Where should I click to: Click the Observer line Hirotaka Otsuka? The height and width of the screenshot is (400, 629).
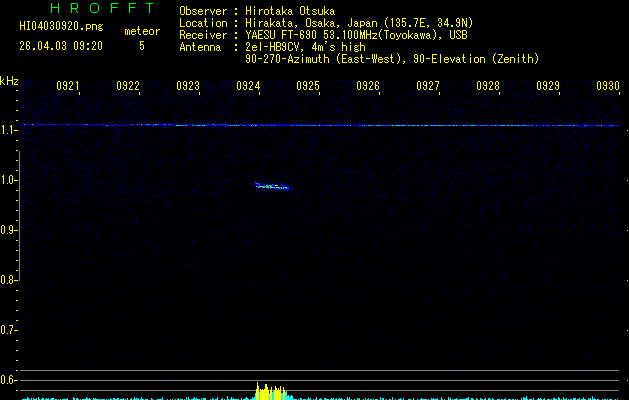[257, 11]
